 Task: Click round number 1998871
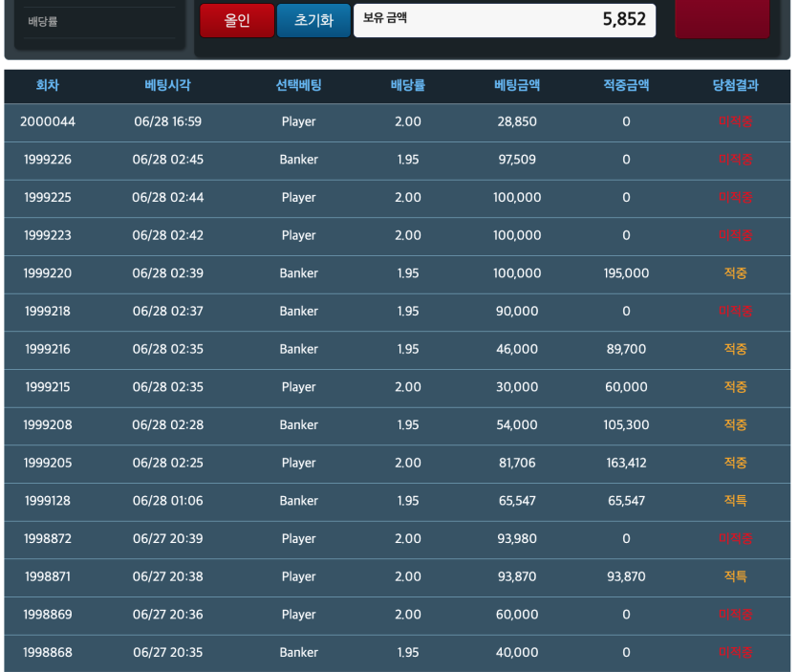click(x=48, y=576)
